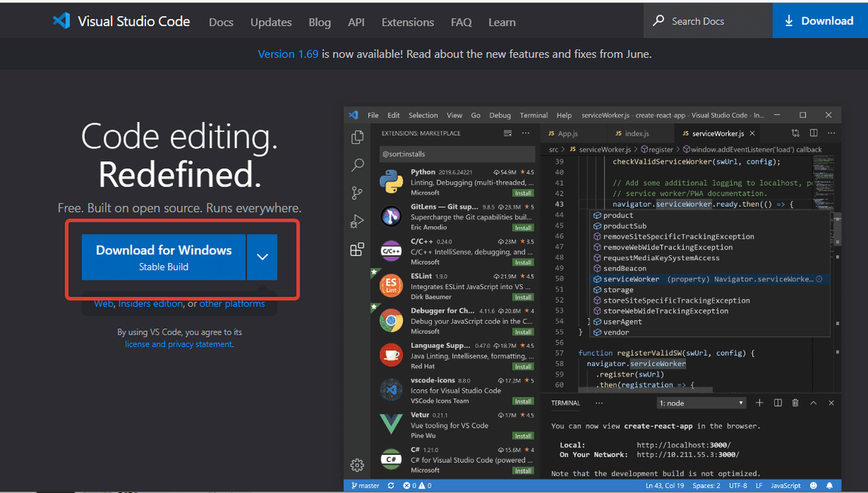Viewport: 868px width, 493px height.
Task: Click the Vetur extension logo
Action: point(391,424)
